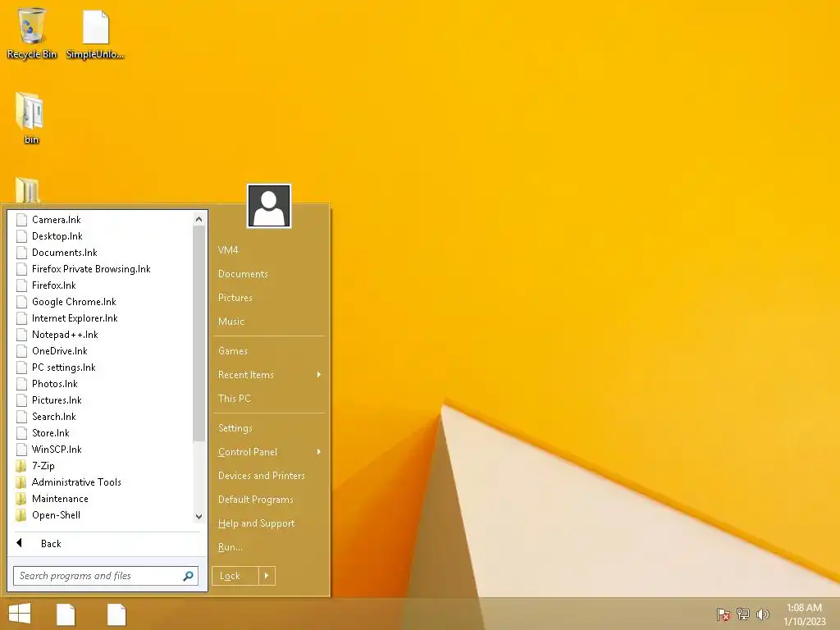
Task: Click the Back arrow icon
Action: click(x=20, y=543)
